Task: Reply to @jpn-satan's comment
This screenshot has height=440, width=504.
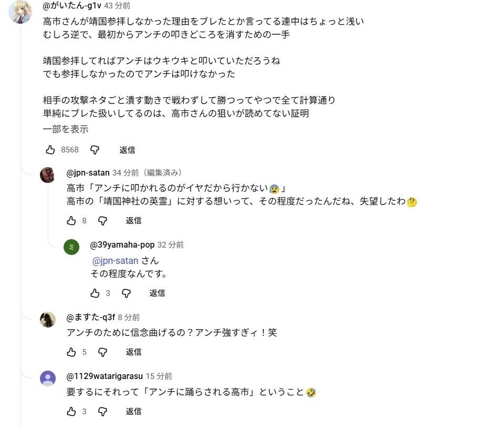Action: tap(133, 221)
